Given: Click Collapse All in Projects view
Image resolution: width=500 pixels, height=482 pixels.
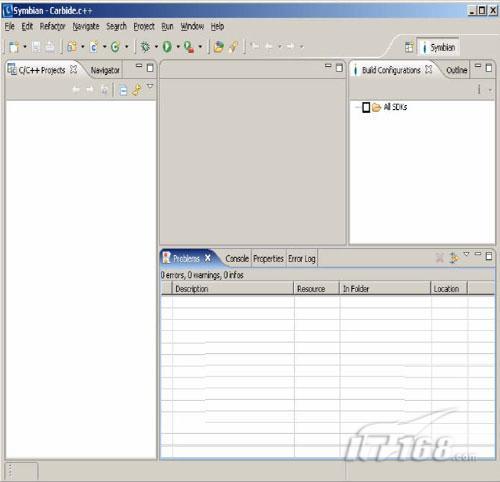Looking at the screenshot, I should (123, 90).
